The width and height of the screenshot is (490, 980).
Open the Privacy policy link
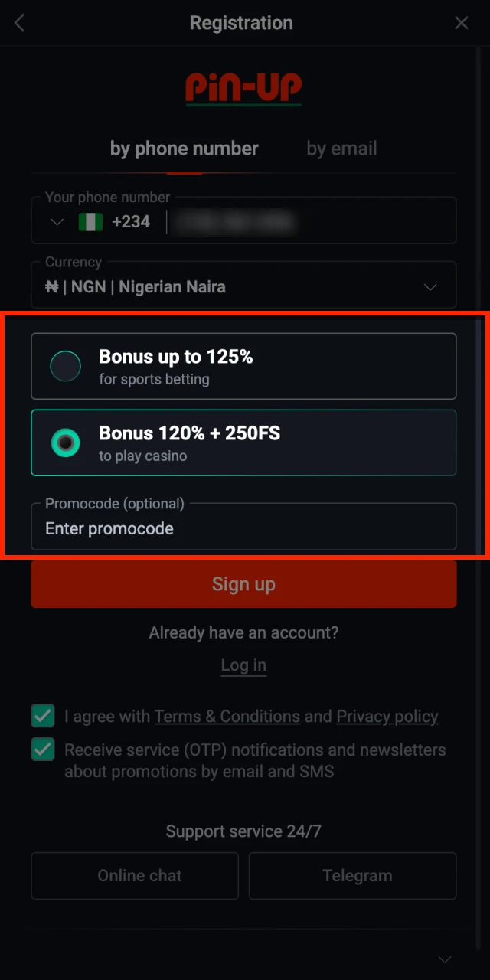point(387,717)
